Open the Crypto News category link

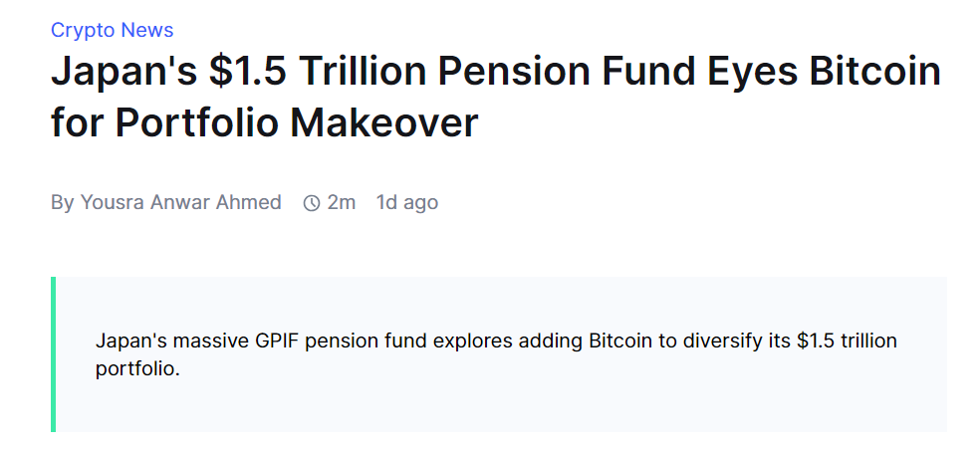(x=112, y=30)
